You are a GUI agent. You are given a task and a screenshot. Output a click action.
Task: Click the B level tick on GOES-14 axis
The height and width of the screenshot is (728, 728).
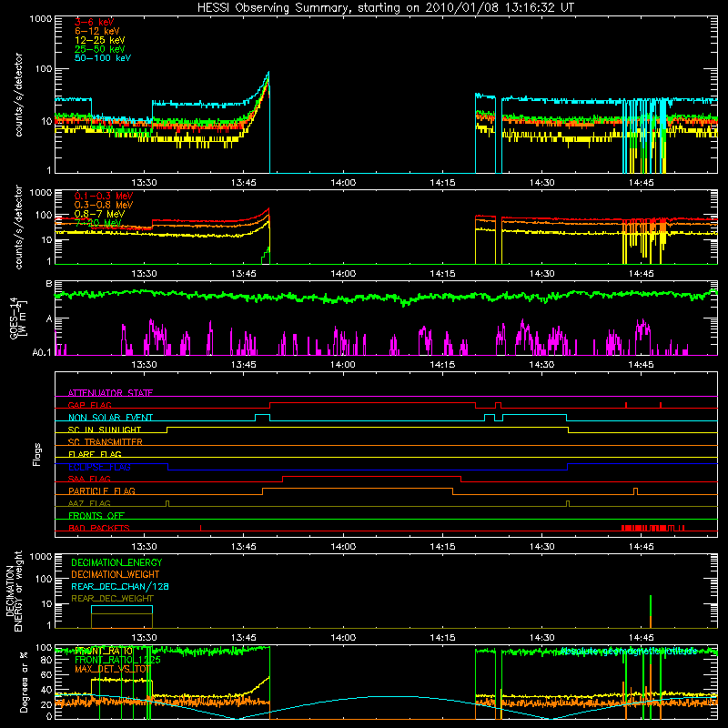(49, 284)
